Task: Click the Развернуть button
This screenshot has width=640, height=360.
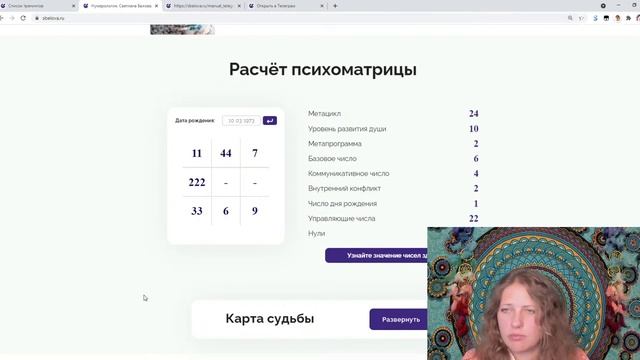Action: point(399,319)
